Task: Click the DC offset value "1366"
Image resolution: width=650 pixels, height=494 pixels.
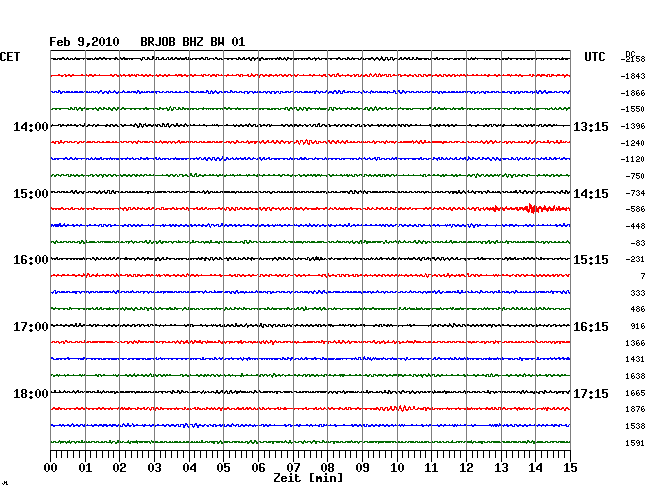Action: 635,343
